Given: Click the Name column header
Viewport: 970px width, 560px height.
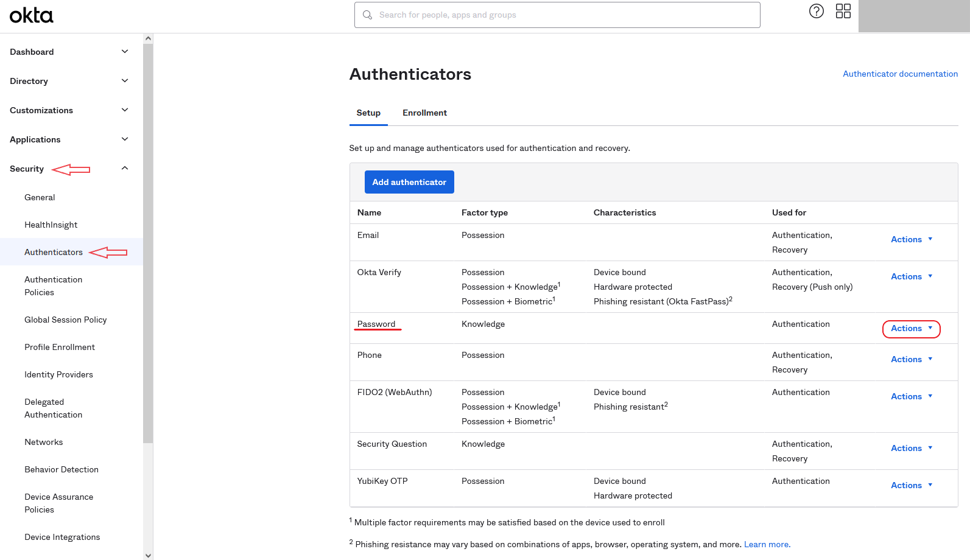Looking at the screenshot, I should [369, 212].
